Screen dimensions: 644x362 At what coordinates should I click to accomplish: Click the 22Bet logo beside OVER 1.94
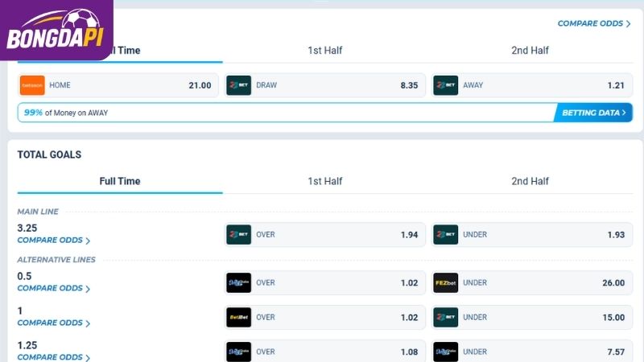pyautogui.click(x=238, y=235)
